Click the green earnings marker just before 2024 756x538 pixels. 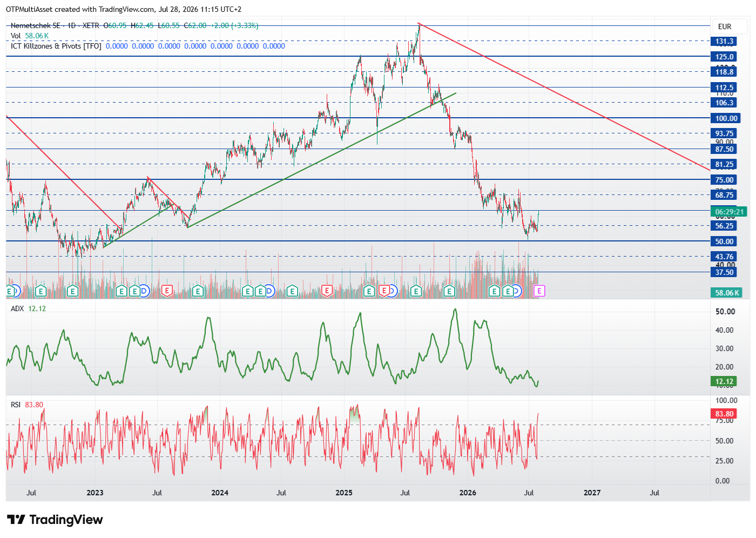[198, 291]
